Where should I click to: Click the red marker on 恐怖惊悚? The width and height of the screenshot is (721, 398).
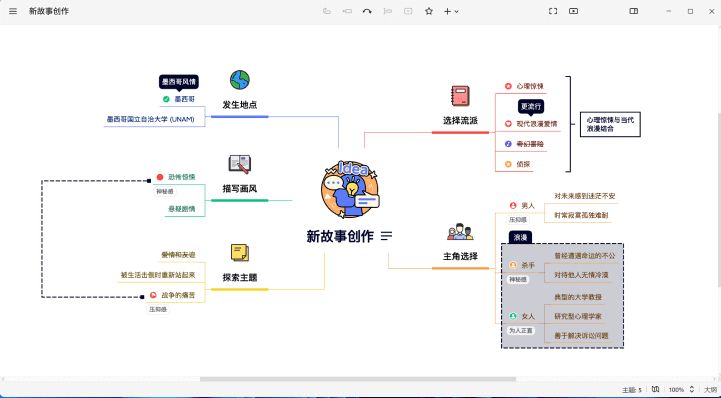coord(160,177)
